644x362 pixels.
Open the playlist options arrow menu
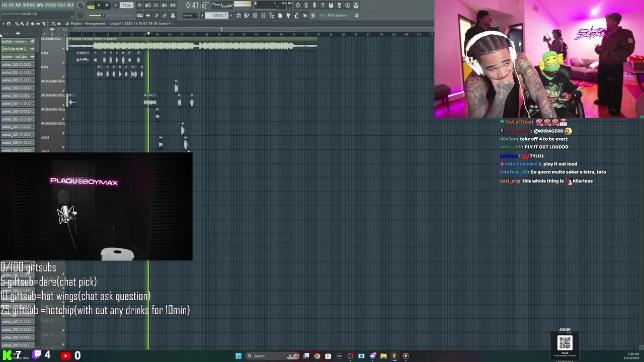[x=4, y=24]
